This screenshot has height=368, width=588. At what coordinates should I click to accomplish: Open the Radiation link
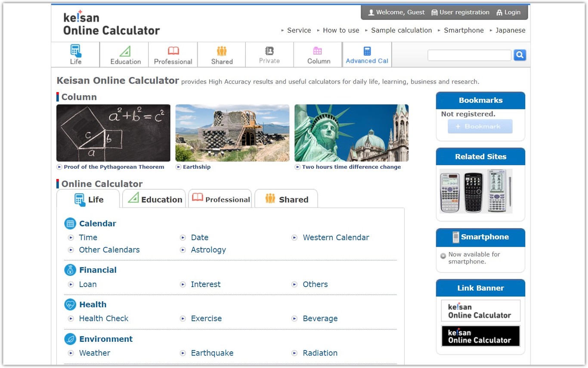click(x=320, y=353)
